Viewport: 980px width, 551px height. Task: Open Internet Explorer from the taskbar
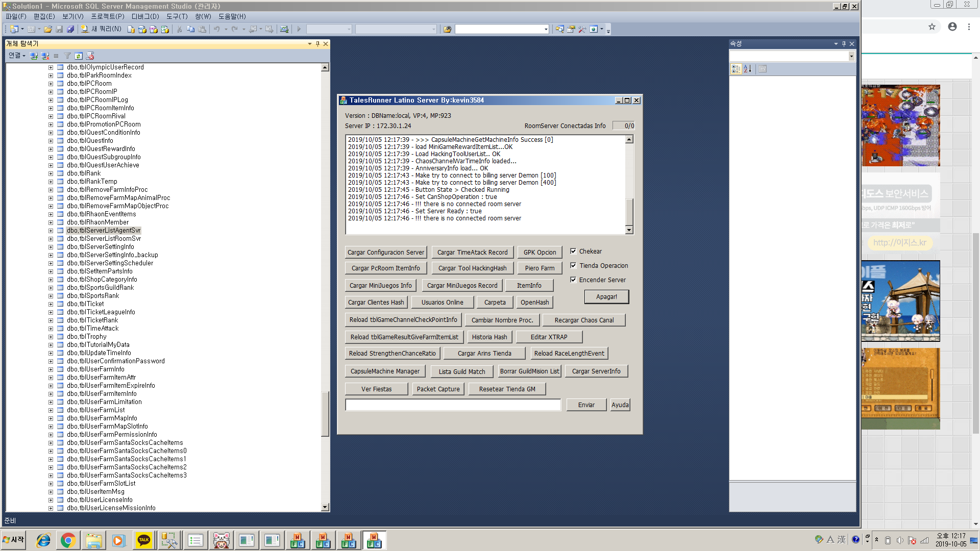click(x=43, y=540)
